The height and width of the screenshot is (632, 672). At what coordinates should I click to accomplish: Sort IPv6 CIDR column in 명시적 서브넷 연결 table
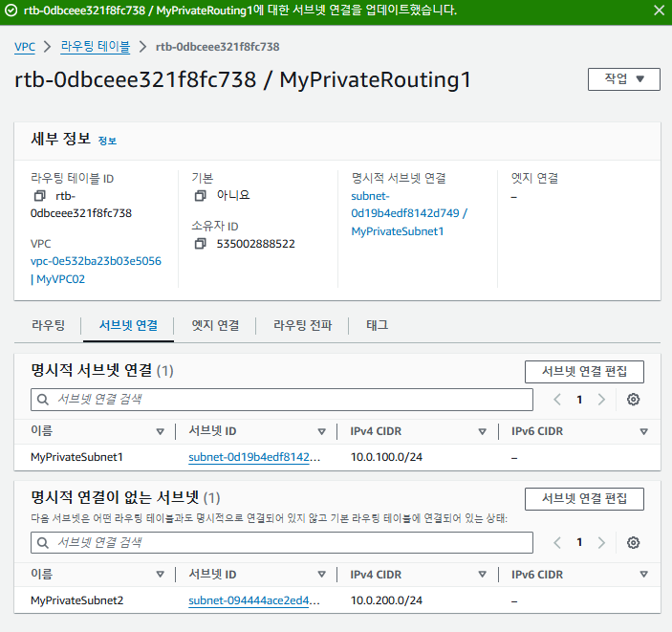643,432
